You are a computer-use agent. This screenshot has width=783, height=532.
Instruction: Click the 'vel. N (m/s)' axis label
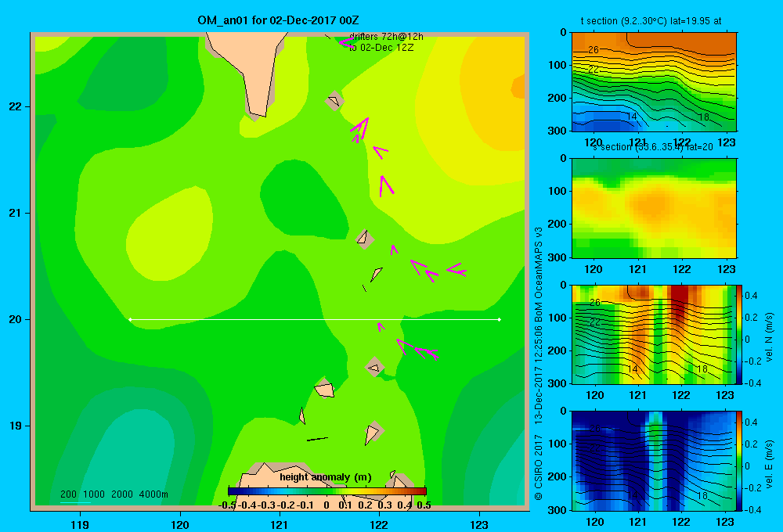tap(769, 337)
